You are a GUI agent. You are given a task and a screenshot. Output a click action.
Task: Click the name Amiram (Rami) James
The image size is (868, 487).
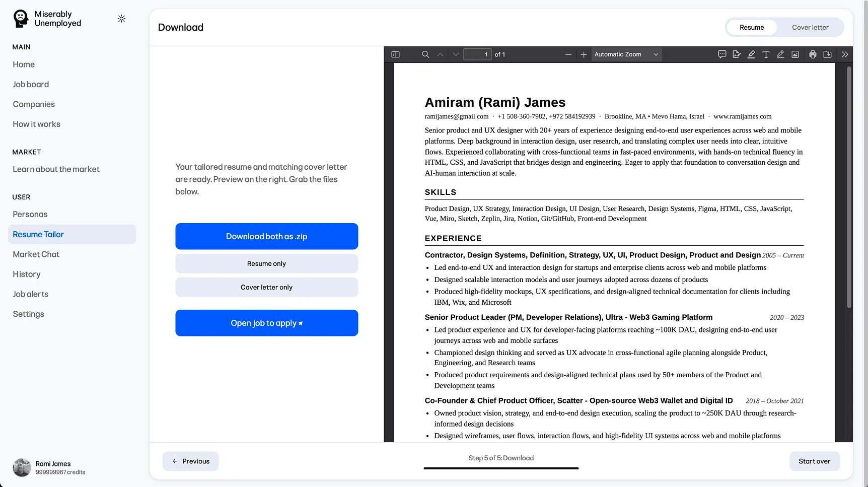tap(495, 102)
